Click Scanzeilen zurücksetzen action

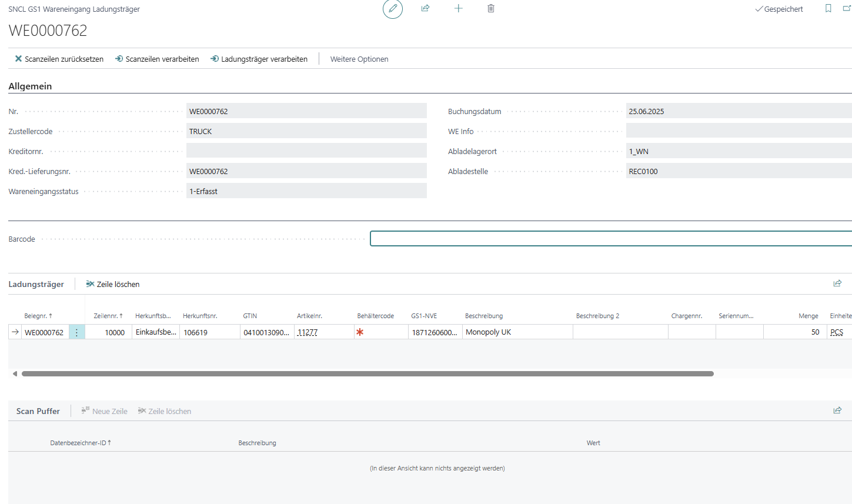[x=59, y=59]
